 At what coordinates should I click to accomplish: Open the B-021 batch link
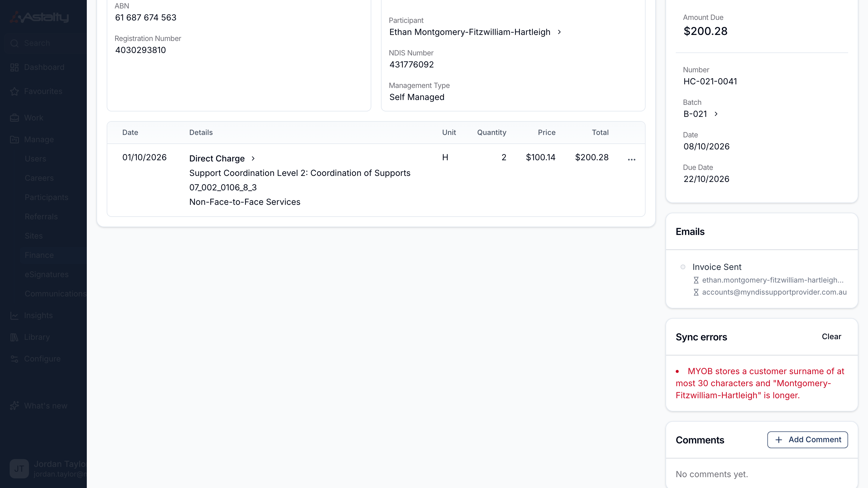(x=695, y=114)
